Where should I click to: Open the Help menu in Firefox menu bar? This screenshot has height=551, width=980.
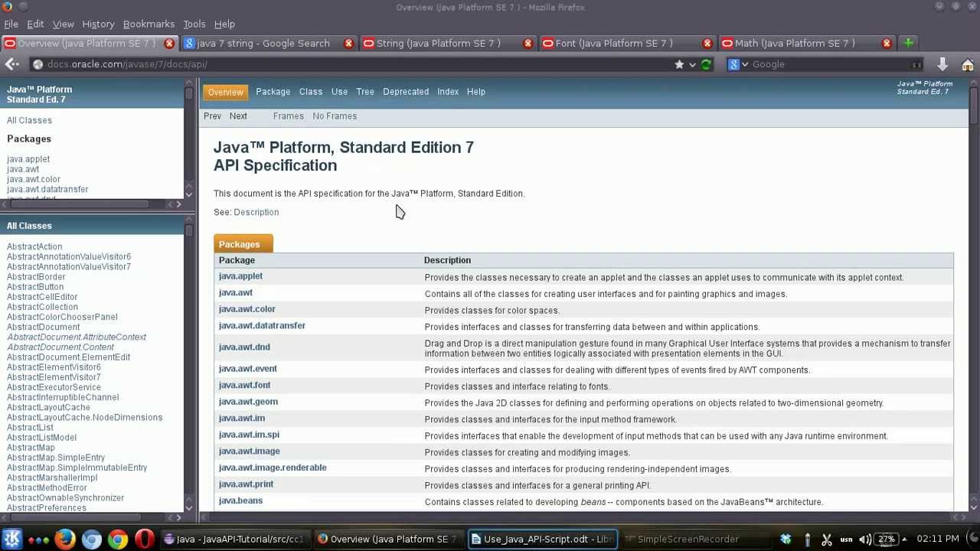click(224, 24)
